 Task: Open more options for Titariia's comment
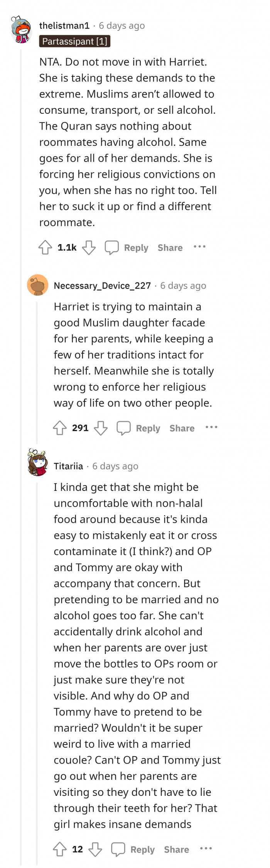pos(206,849)
